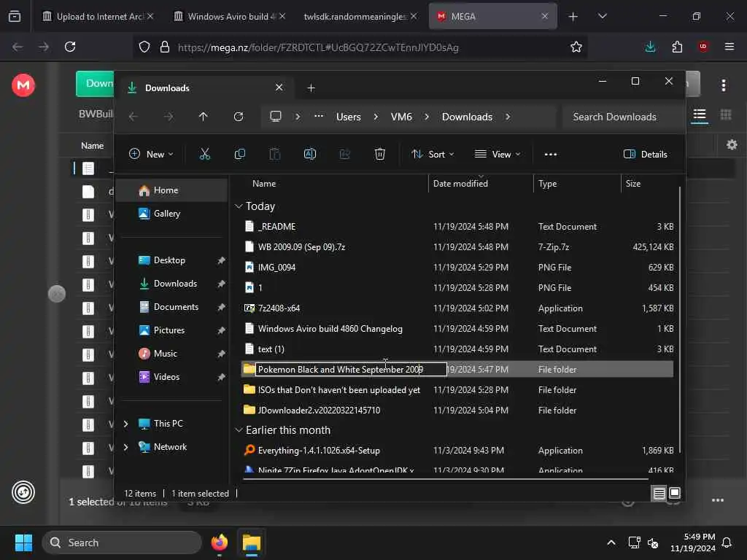Select the _README text file
Image resolution: width=747 pixels, height=560 pixels.
point(457,227)
